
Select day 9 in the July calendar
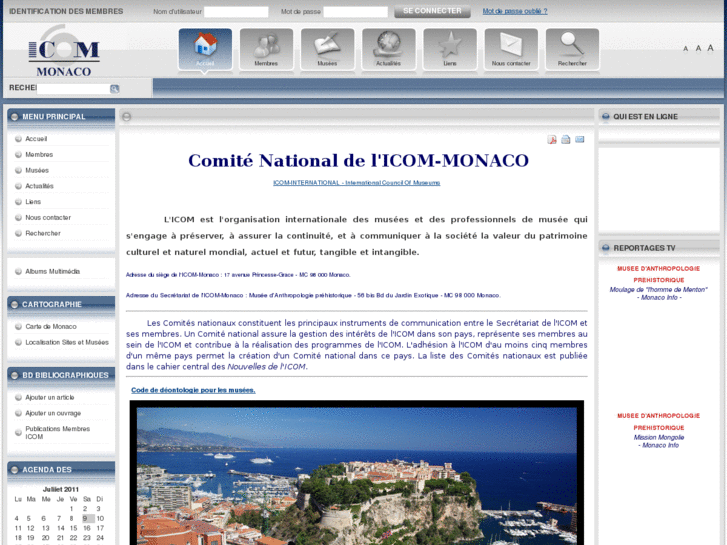coord(86,519)
